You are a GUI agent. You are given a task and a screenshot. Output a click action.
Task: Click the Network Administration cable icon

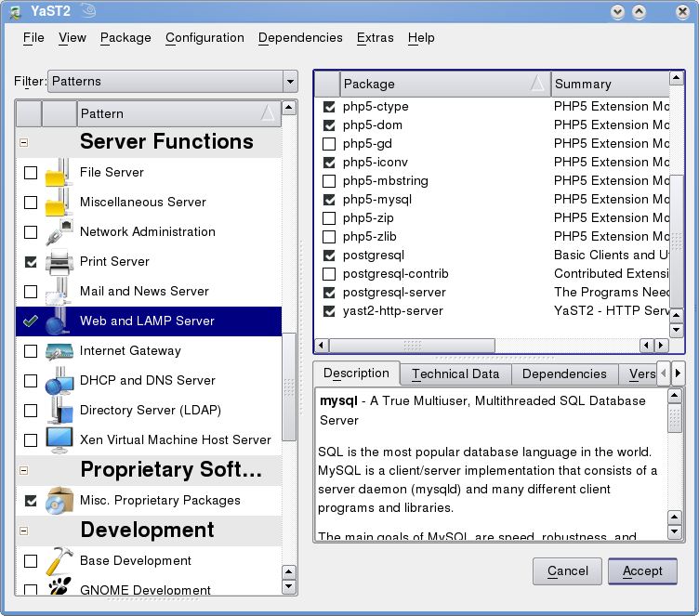click(x=59, y=232)
